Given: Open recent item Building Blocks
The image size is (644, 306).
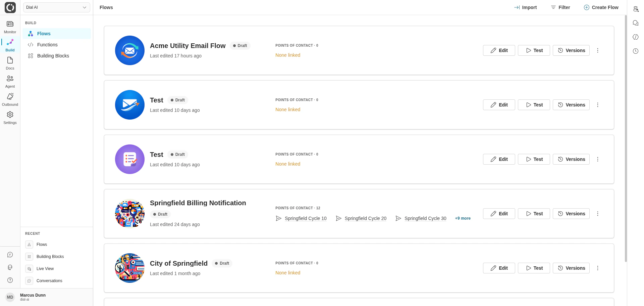Looking at the screenshot, I should (57, 257).
